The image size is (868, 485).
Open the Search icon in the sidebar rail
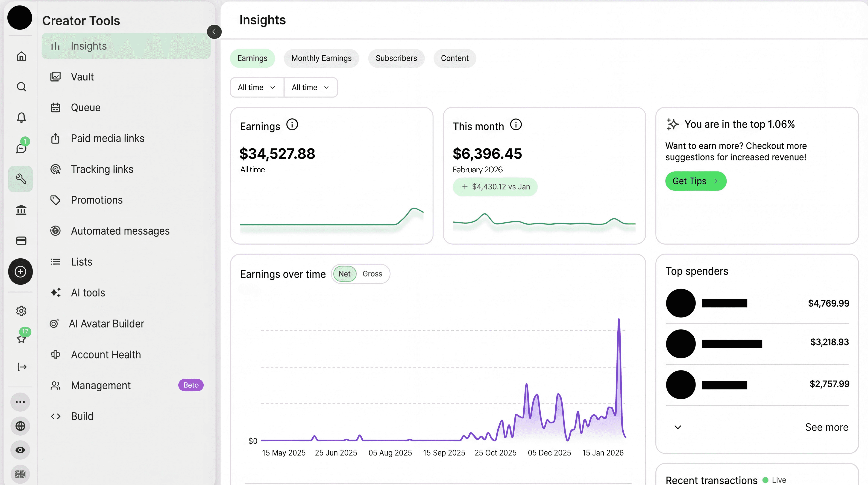click(21, 87)
